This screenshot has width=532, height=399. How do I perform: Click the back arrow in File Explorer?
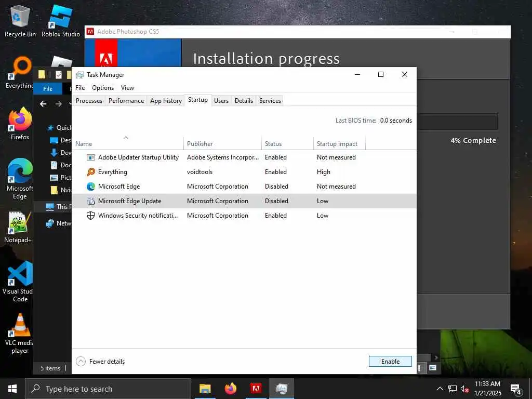(43, 104)
